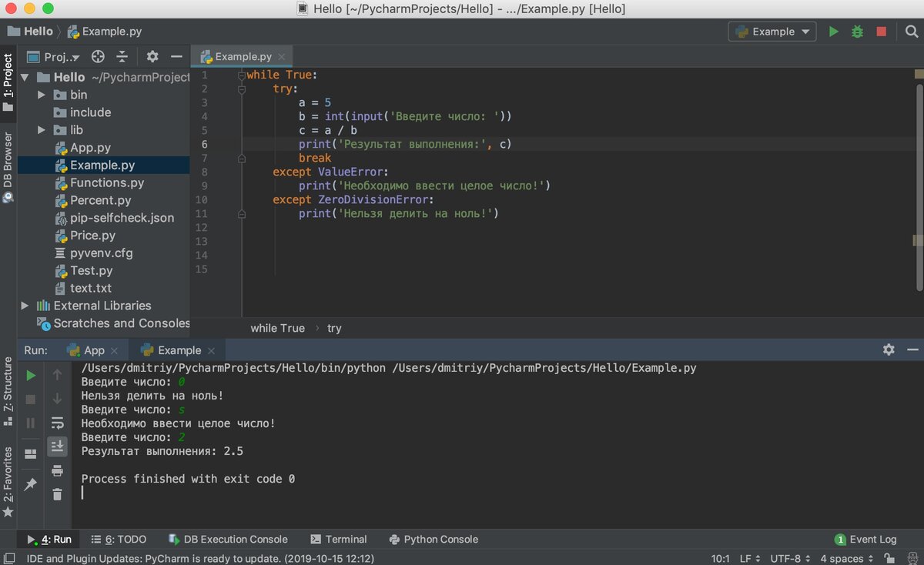Change 4 spaces indent setting
This screenshot has height=565, width=924.
[847, 559]
